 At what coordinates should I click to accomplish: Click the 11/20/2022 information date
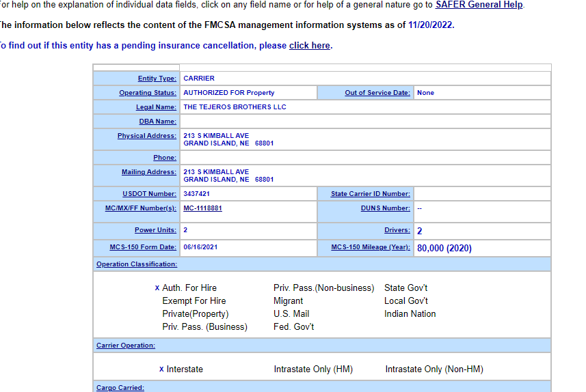tap(430, 25)
